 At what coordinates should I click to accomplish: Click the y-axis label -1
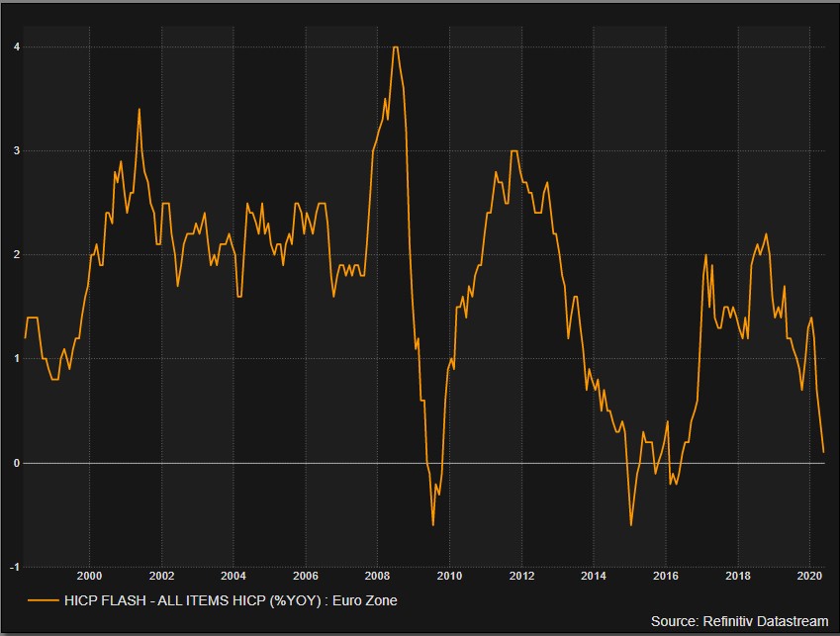(x=15, y=567)
